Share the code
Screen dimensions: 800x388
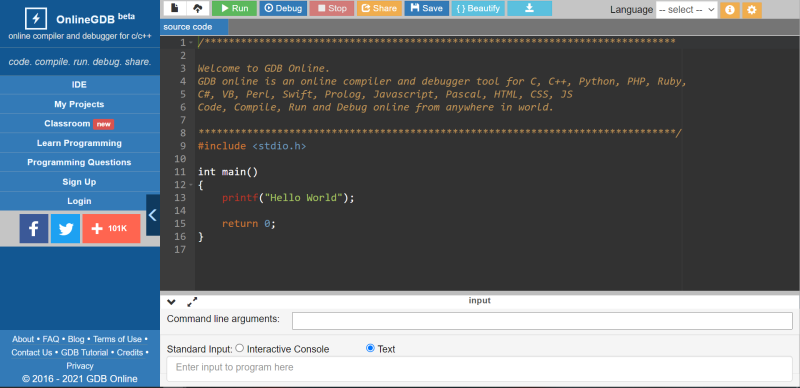point(379,8)
